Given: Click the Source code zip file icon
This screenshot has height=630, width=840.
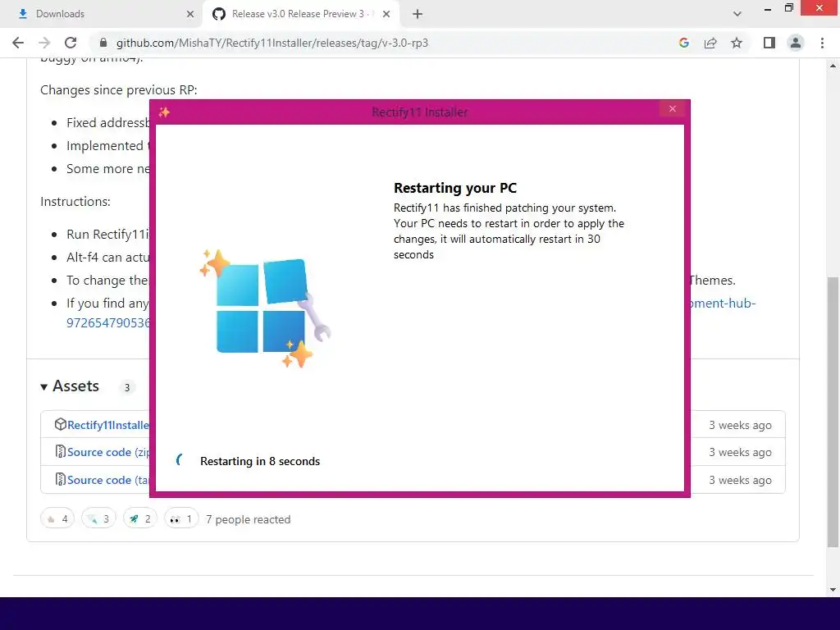Looking at the screenshot, I should click(x=60, y=452).
